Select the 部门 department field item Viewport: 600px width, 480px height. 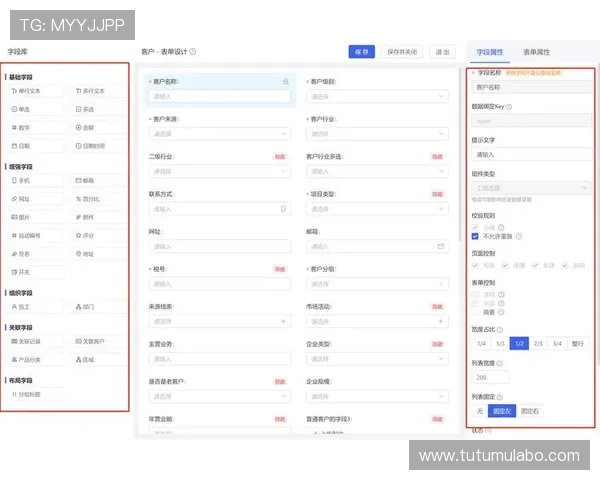click(100, 307)
